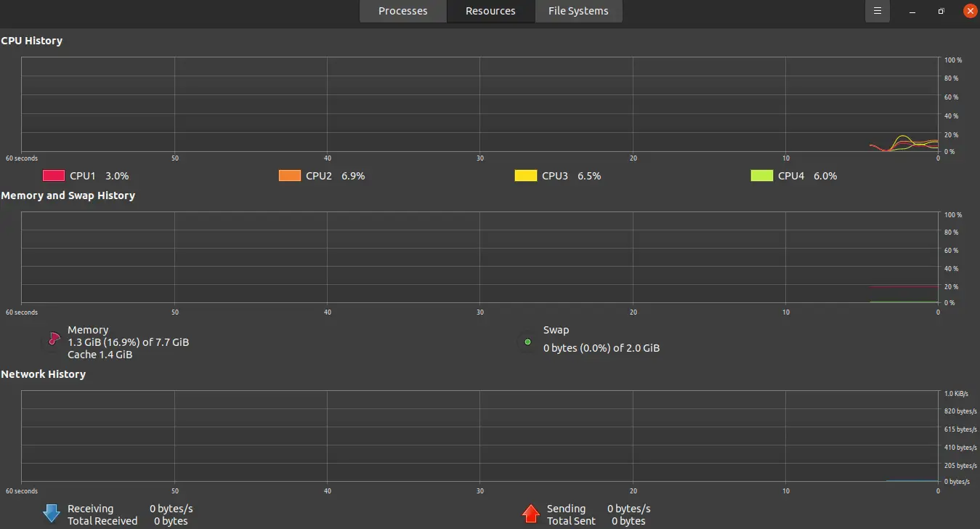Screen dimensions: 980x529
Task: Switch to the Processes tab
Action: [x=403, y=11]
